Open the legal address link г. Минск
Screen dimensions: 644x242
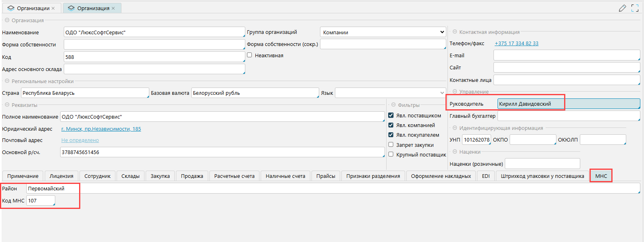coord(101,129)
